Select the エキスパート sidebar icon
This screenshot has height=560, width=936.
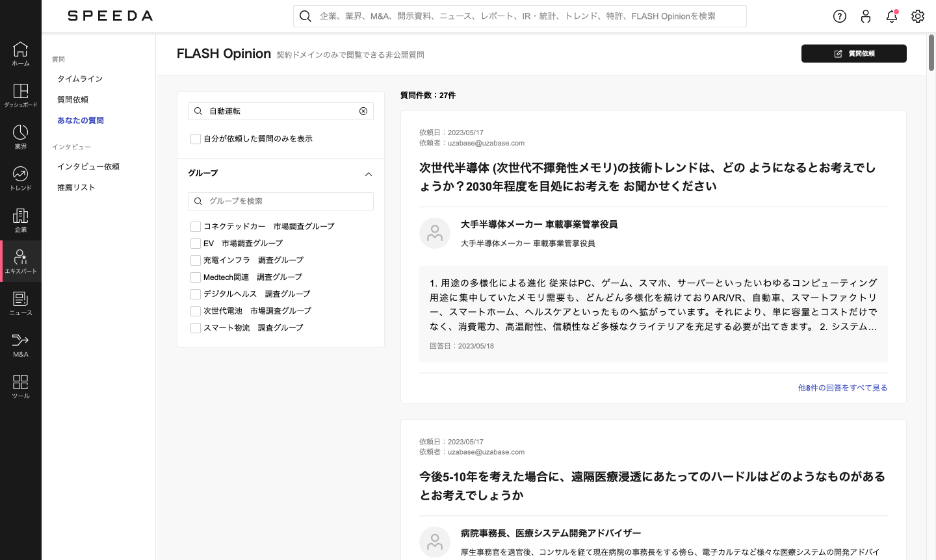pyautogui.click(x=20, y=257)
